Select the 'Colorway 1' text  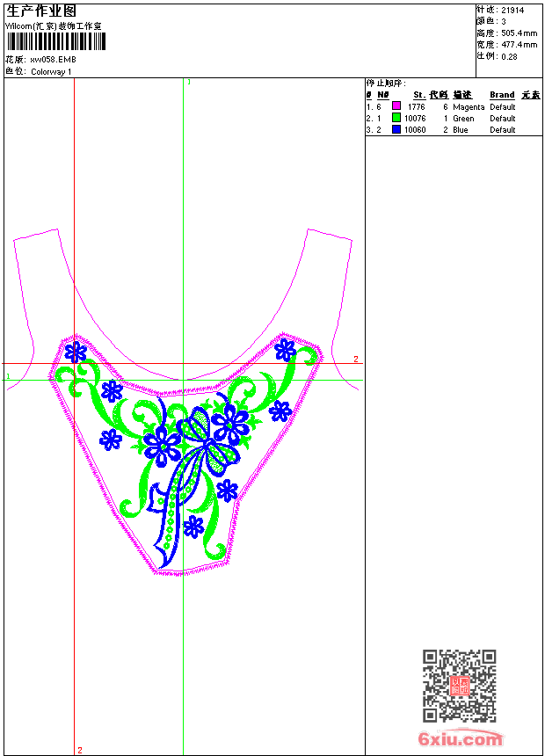(51, 72)
